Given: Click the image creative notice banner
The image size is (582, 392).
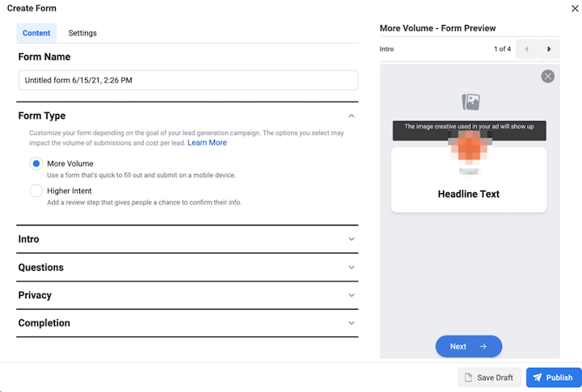Looking at the screenshot, I should 469,130.
